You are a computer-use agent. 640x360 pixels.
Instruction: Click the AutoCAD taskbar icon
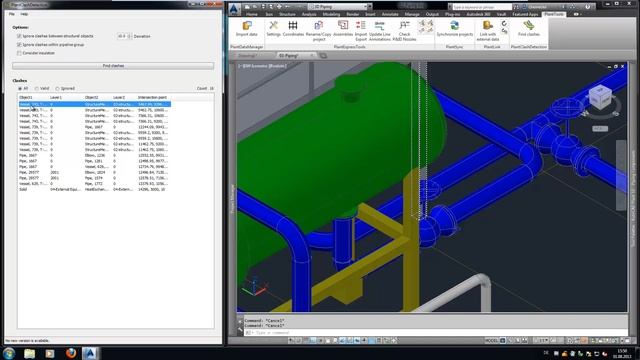click(x=90, y=353)
